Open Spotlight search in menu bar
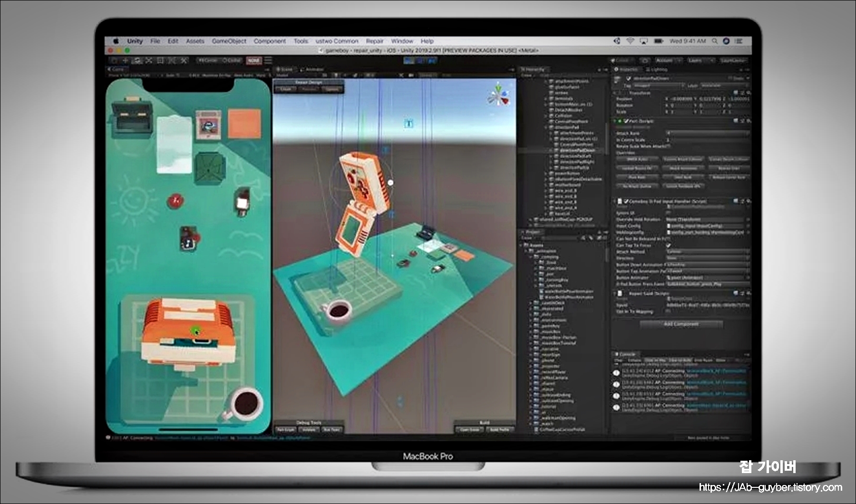 [x=714, y=41]
